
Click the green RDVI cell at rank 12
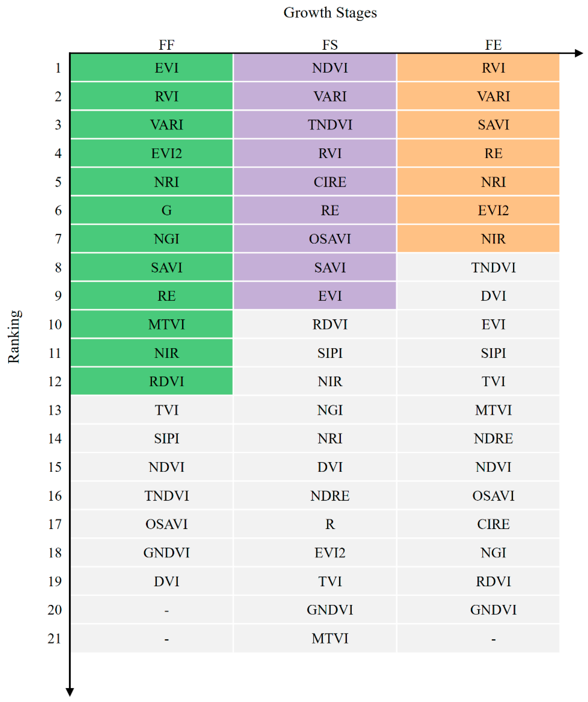(166, 381)
